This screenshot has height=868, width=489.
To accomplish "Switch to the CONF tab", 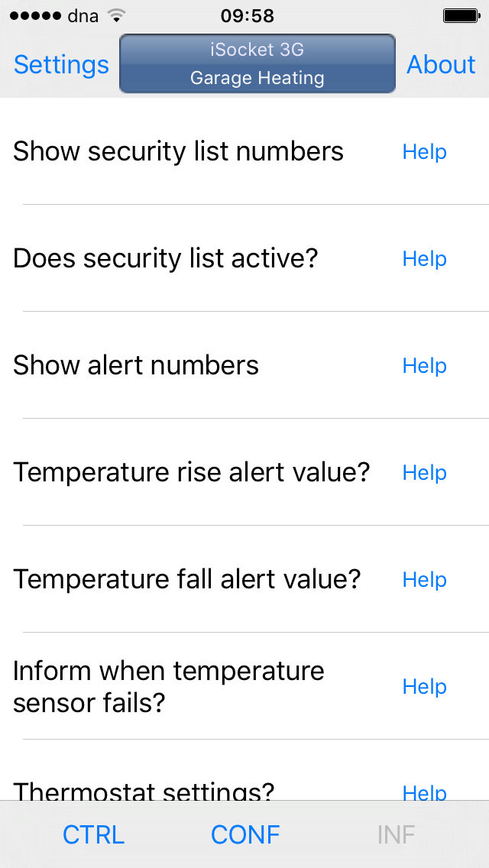I will (x=245, y=834).
